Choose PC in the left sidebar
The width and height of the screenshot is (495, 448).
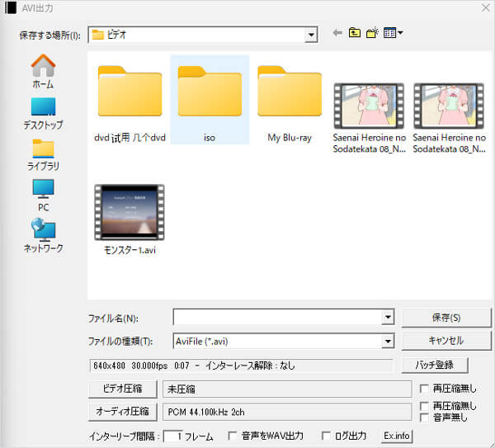43,196
